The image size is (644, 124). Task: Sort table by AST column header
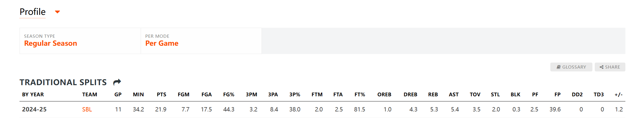(x=454, y=95)
